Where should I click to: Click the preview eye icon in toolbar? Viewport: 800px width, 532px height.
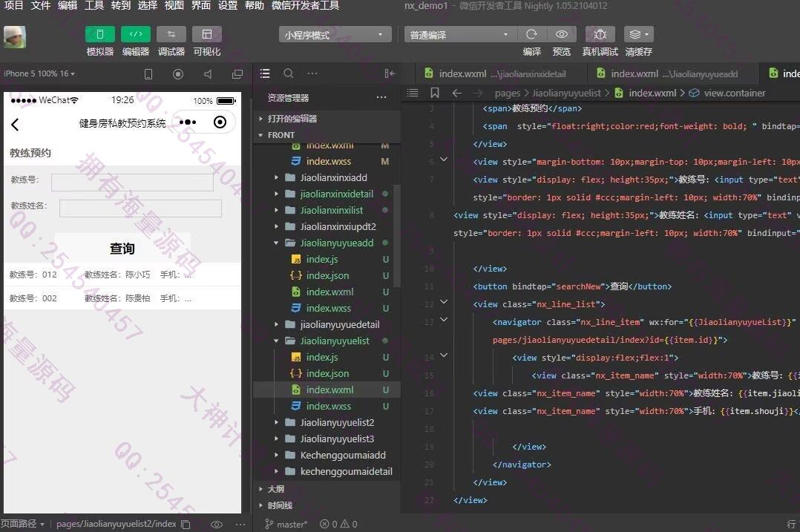[561, 34]
